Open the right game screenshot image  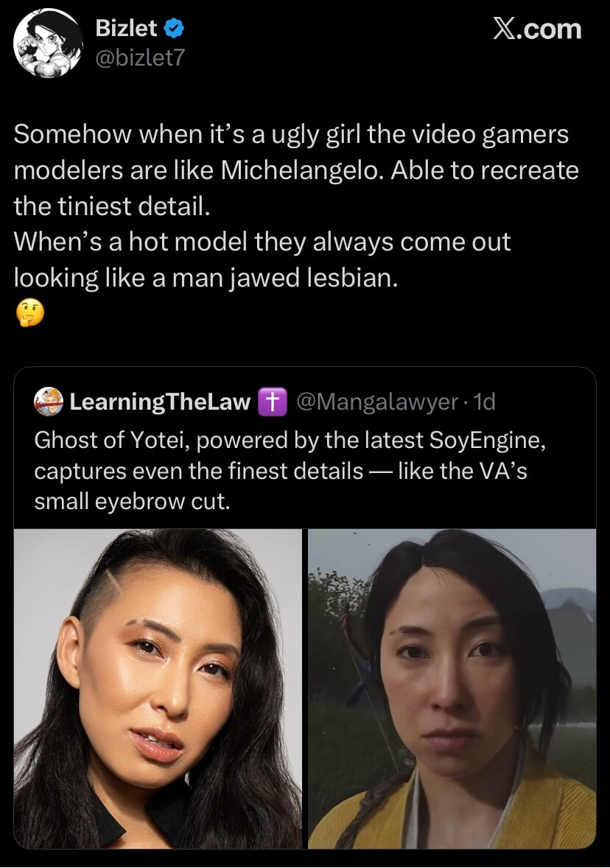point(452,688)
